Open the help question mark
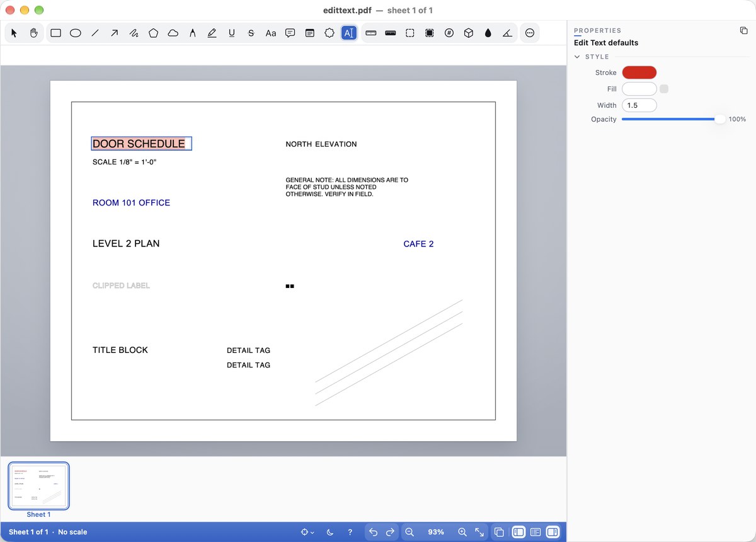The image size is (756, 542). 350,532
